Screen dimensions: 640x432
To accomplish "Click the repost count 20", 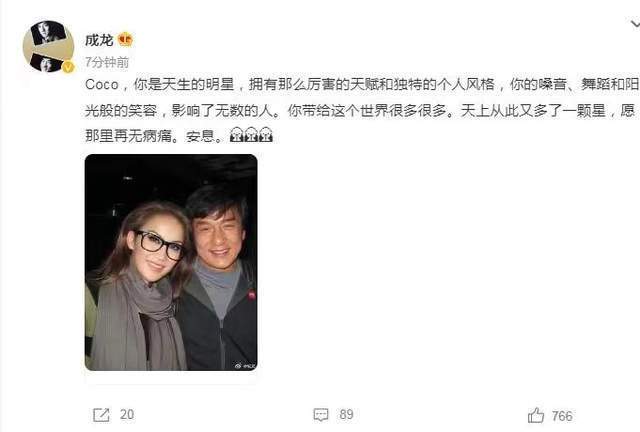I will [x=127, y=414].
